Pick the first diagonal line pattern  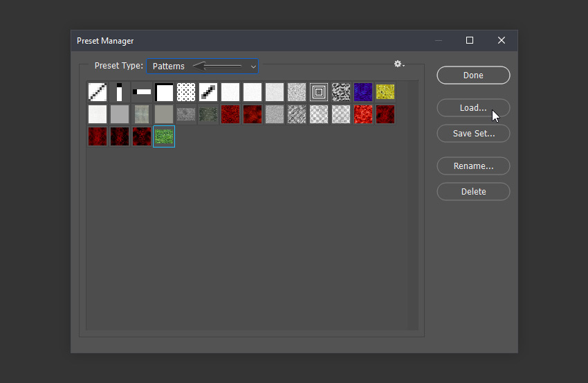pos(98,92)
